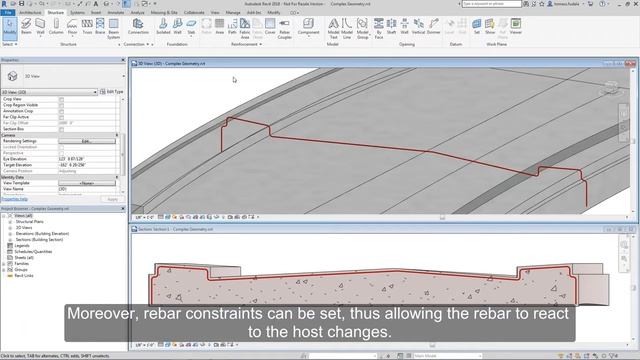
Task: Open the Collaborate ribbon tab
Action: point(194,13)
